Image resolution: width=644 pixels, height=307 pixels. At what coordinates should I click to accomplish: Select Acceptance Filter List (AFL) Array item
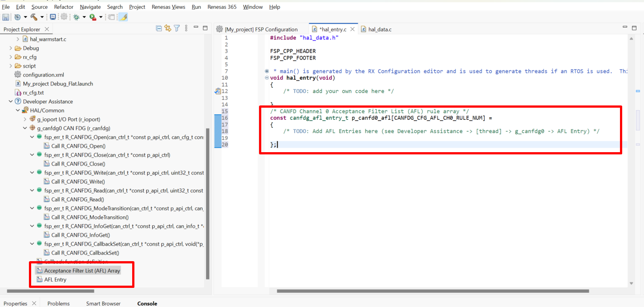pyautogui.click(x=82, y=271)
